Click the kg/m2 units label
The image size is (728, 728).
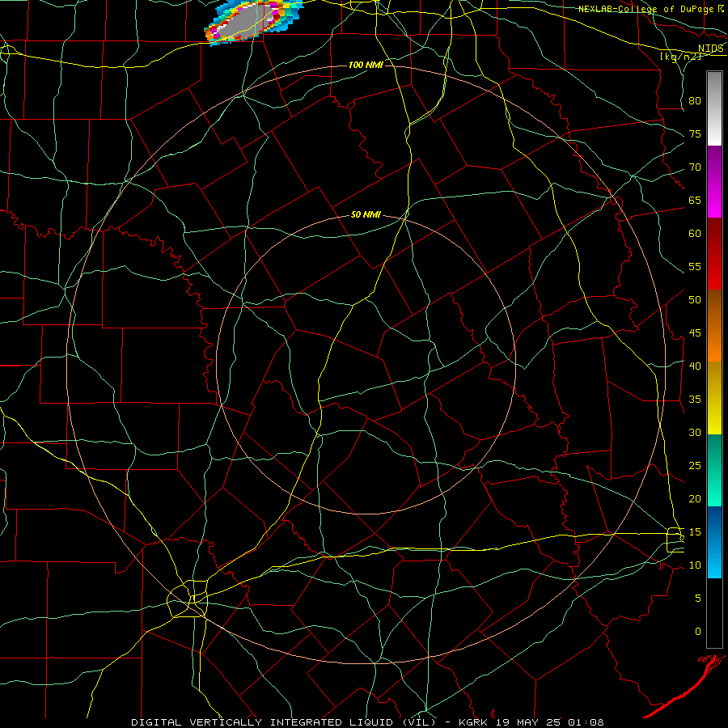pyautogui.click(x=680, y=57)
